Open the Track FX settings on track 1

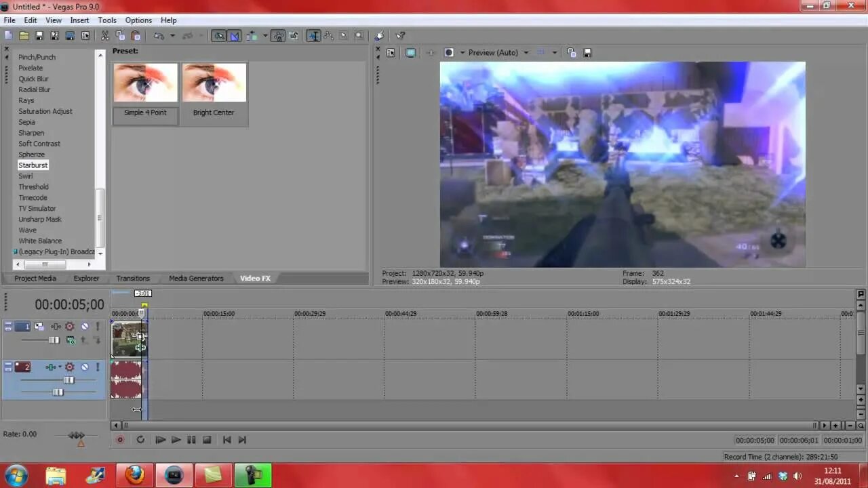[69, 327]
